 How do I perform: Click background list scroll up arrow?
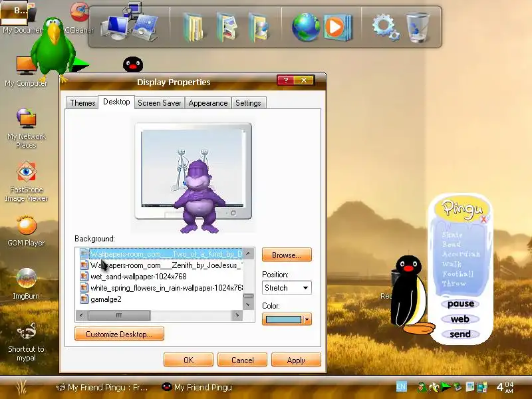[x=248, y=253]
